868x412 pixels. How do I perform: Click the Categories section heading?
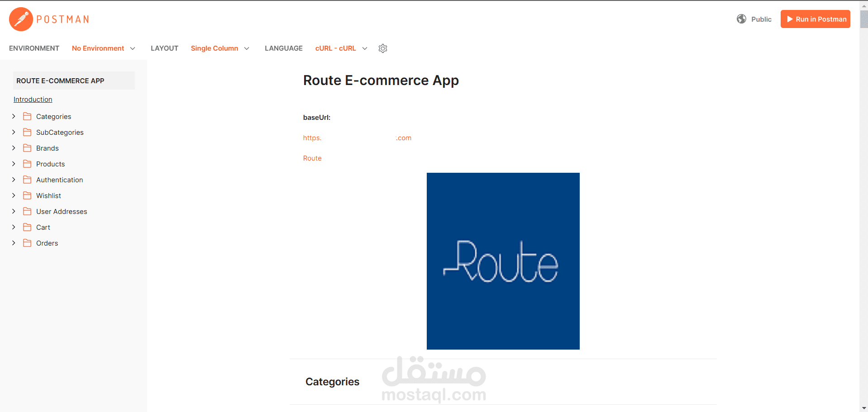click(x=332, y=382)
